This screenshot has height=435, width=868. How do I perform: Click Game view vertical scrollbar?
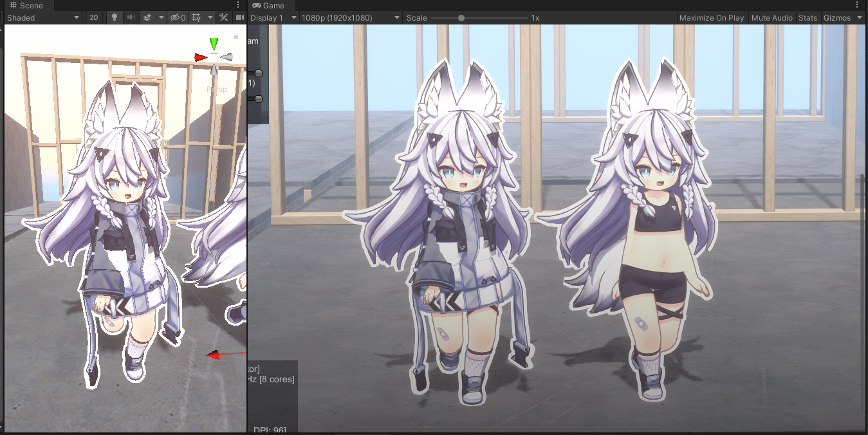pos(863,293)
